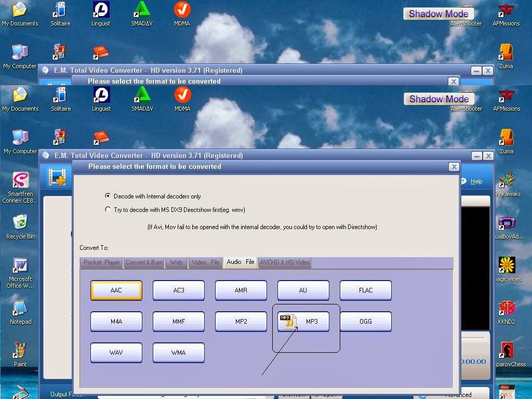This screenshot has height=399, width=532.
Task: Open the Smartfren Connex desktop shortcut
Action: (20, 188)
